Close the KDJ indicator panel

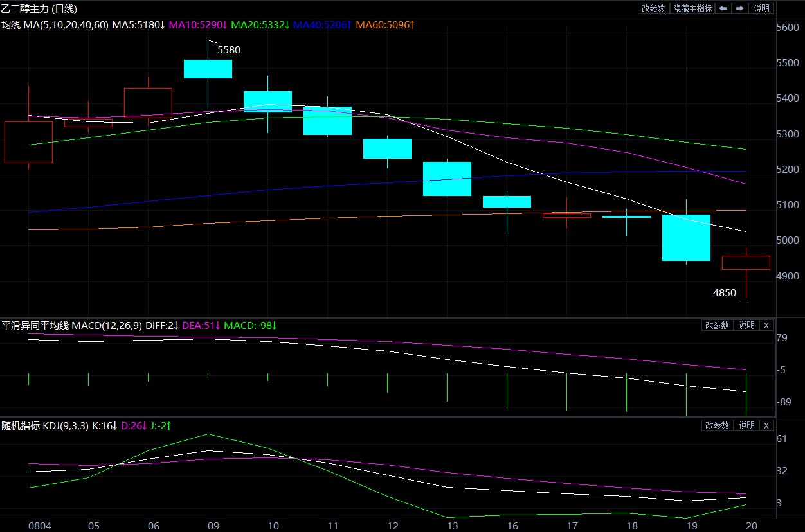(x=766, y=425)
